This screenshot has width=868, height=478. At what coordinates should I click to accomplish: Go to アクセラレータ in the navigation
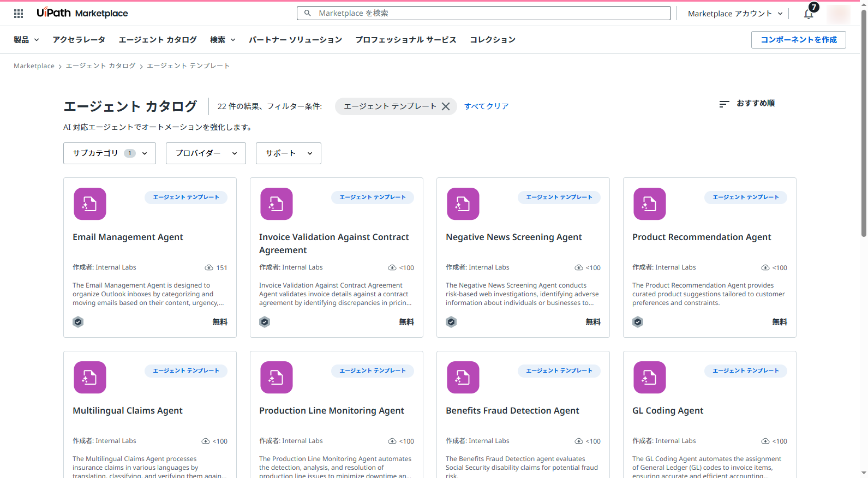pos(79,40)
